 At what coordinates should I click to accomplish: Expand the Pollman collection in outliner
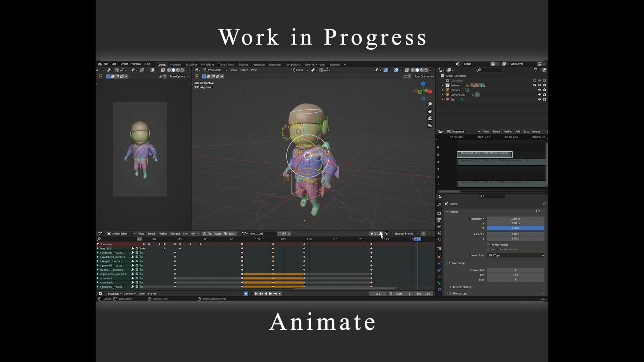click(443, 85)
